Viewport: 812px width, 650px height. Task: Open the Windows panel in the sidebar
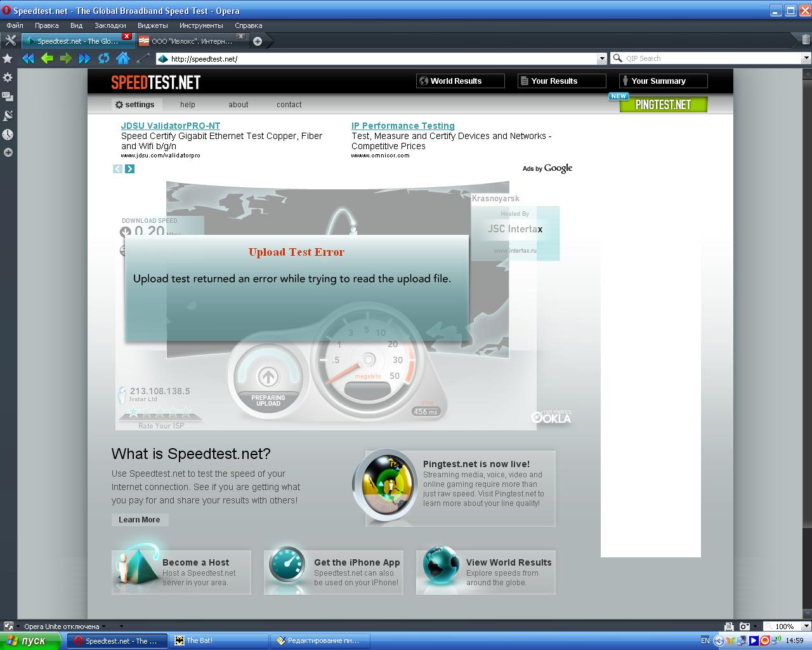pyautogui.click(x=8, y=96)
